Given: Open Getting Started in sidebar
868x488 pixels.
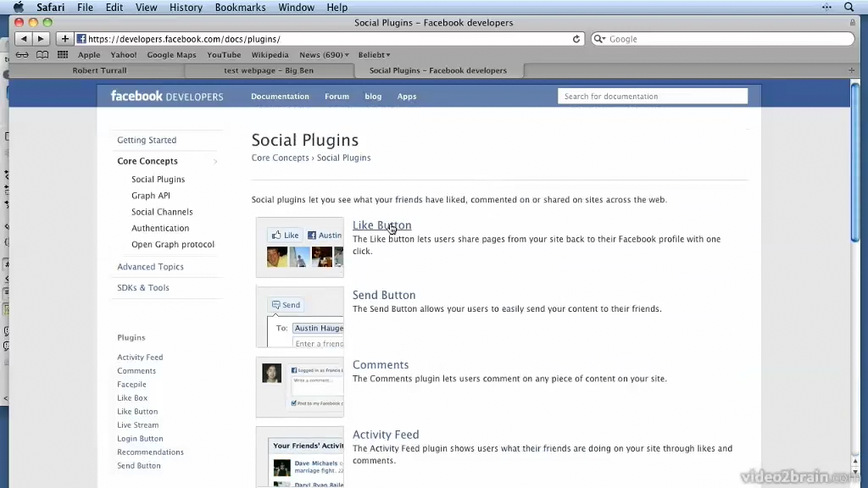Looking at the screenshot, I should 147,140.
